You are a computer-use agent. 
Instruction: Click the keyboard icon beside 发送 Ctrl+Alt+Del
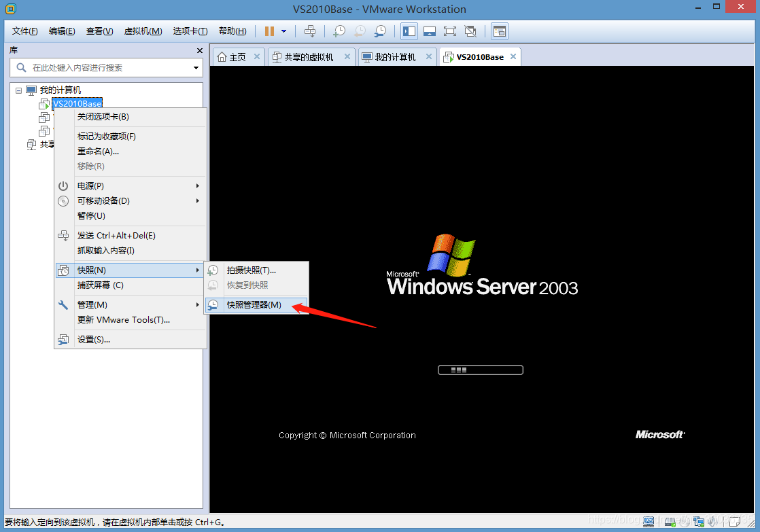coord(63,236)
